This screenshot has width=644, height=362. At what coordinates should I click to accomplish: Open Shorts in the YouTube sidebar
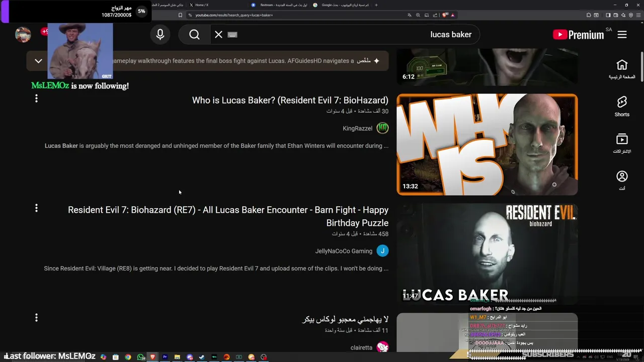pos(622,106)
